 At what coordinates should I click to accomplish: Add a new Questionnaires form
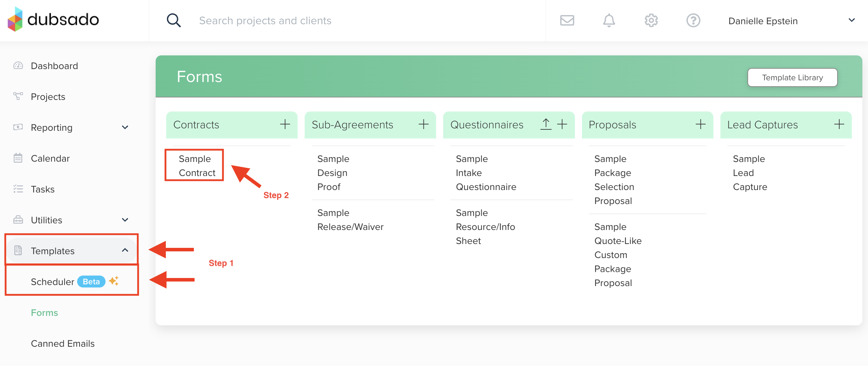(562, 124)
